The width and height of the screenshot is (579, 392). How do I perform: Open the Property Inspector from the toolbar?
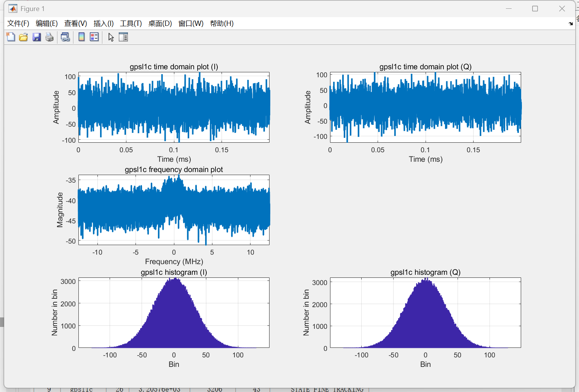coord(123,37)
